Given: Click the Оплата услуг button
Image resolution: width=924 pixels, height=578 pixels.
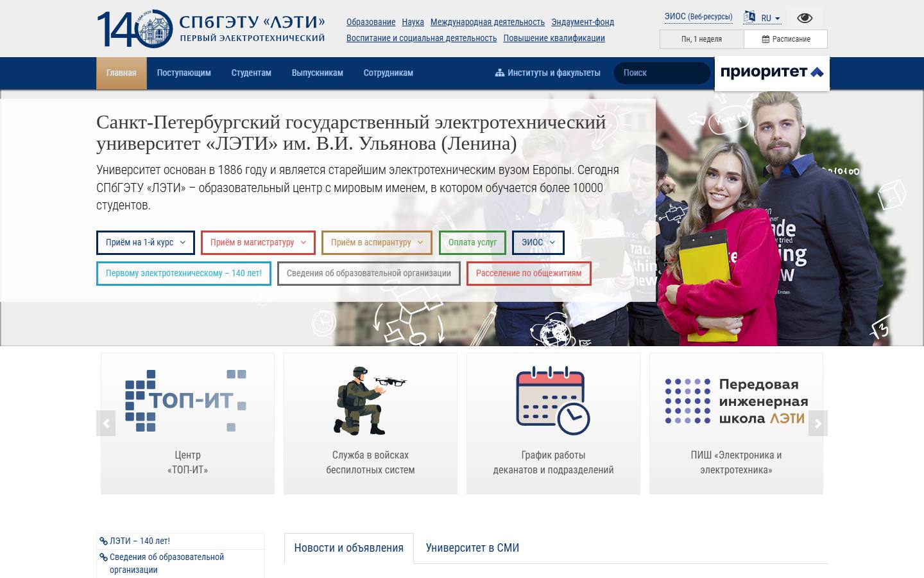Looking at the screenshot, I should [x=473, y=243].
